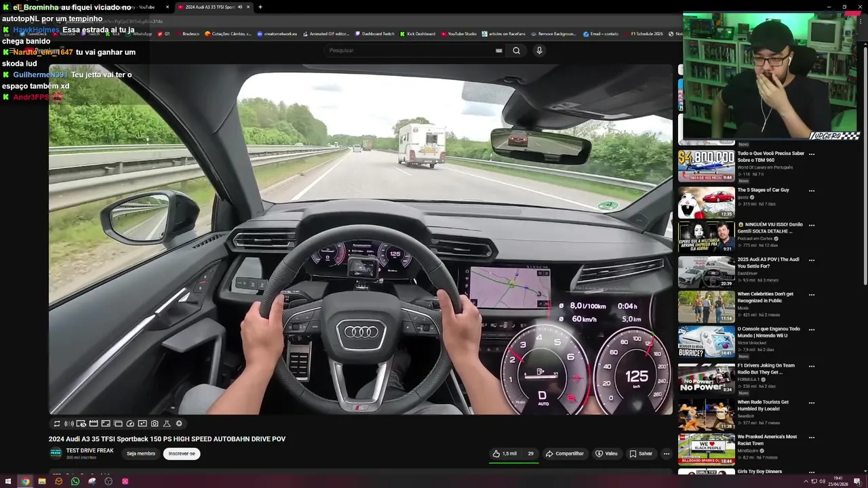
Task: Open the F1 Schedule 2026 bookmark
Action: pyautogui.click(x=644, y=33)
